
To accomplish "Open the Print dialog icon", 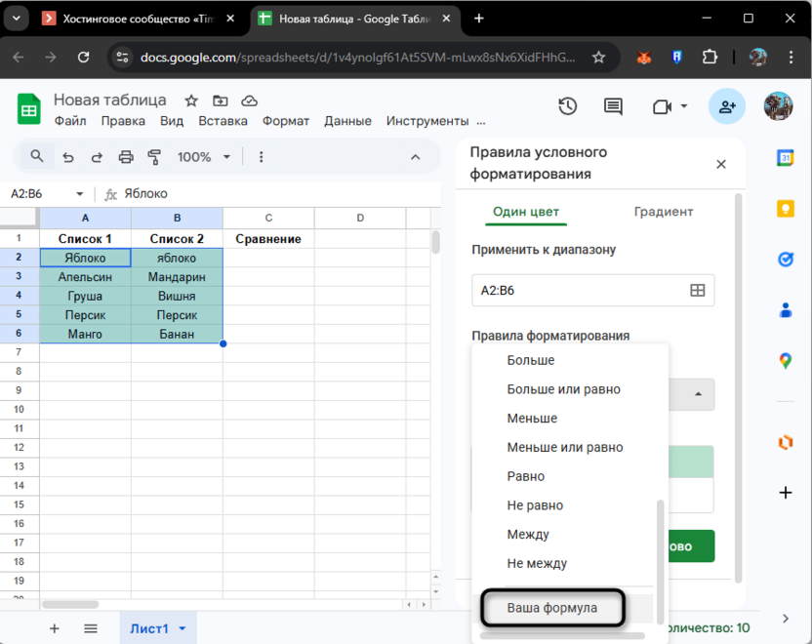I will coord(125,156).
